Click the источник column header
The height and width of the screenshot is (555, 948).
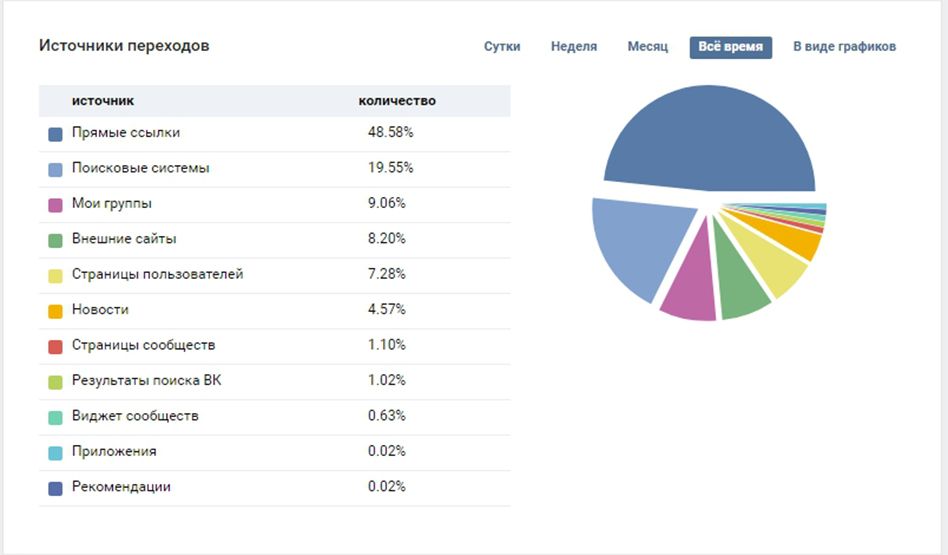click(x=103, y=101)
